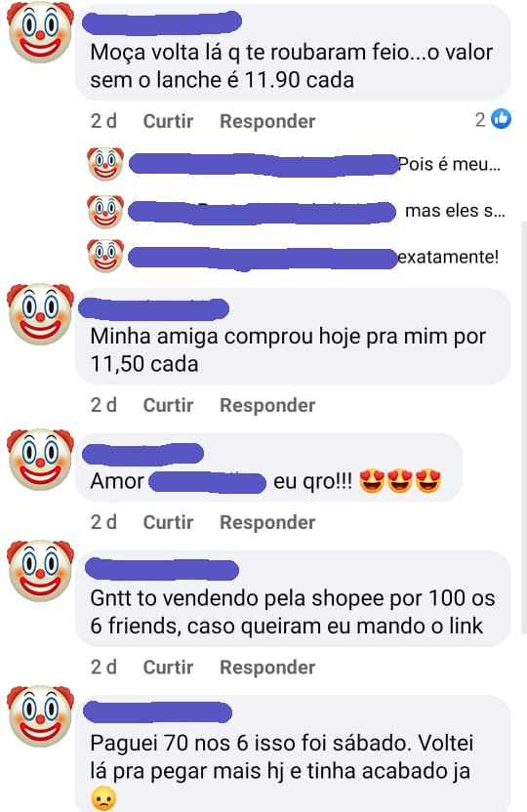Expand truncated reply 'mas eles s...'
The image size is (527, 812).
455,211
